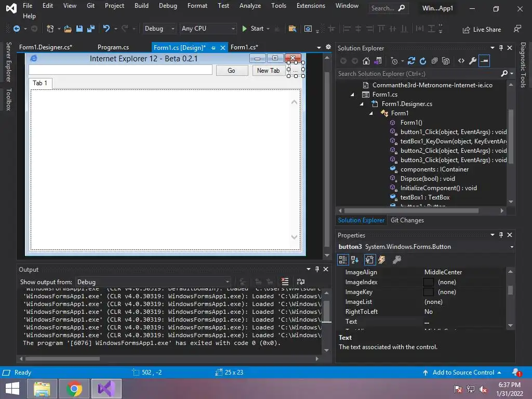Image resolution: width=532 pixels, height=399 pixels.
Task: Click Add to Source Control
Action: pyautogui.click(x=463, y=372)
